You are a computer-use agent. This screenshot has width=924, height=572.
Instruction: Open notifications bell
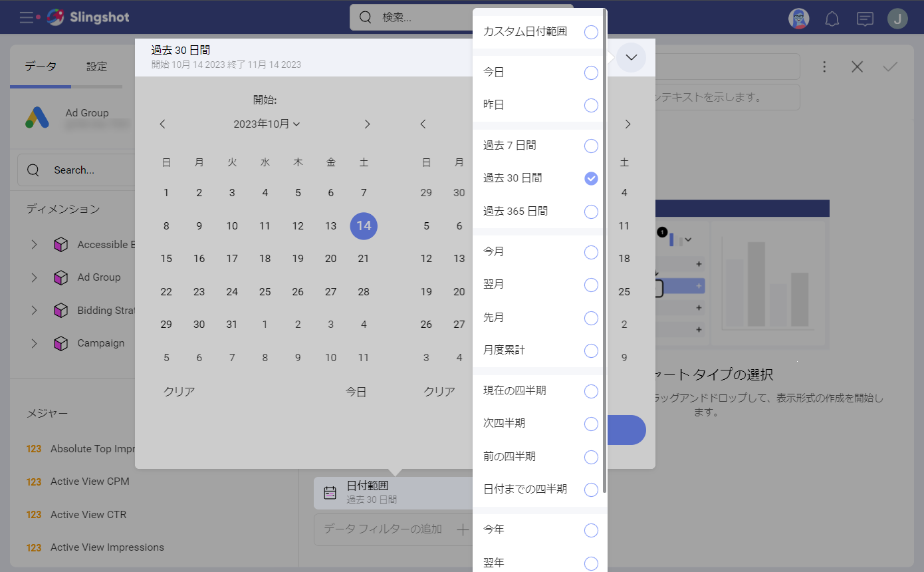pyautogui.click(x=832, y=19)
